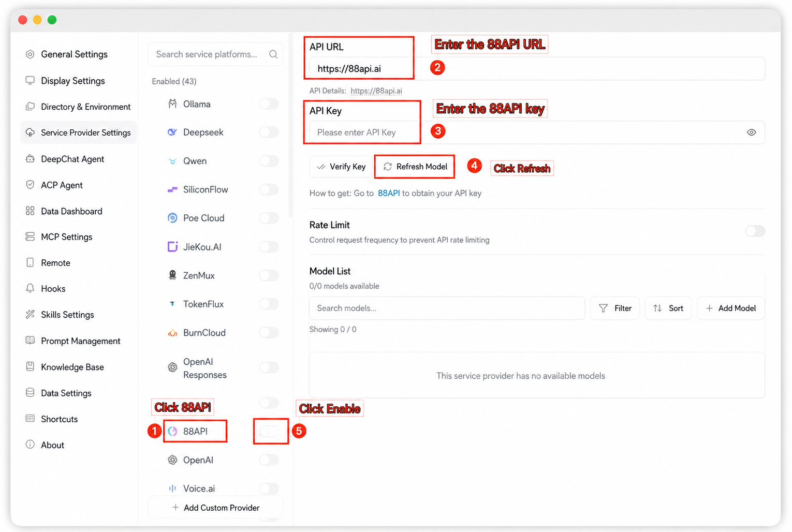Viewport: 792px width, 532px height.
Task: Click the Shortcuts keyboard icon
Action: pyautogui.click(x=30, y=419)
